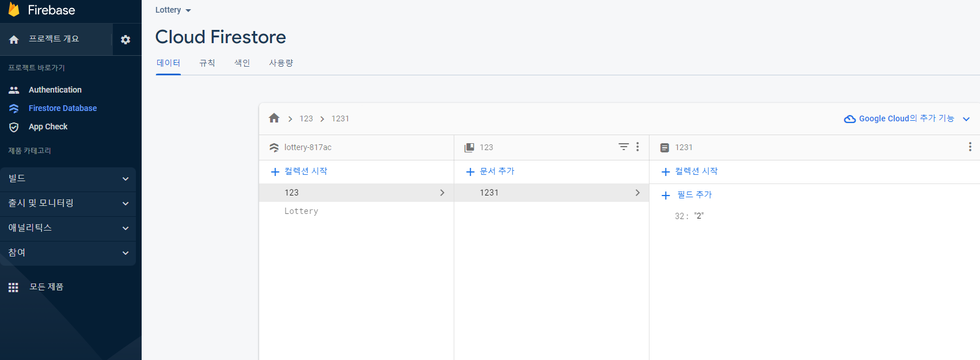Viewport: 980px width, 360px height.
Task: Click the plus icon of 컬렉션 시작 in 1231 panel
Action: tap(666, 171)
